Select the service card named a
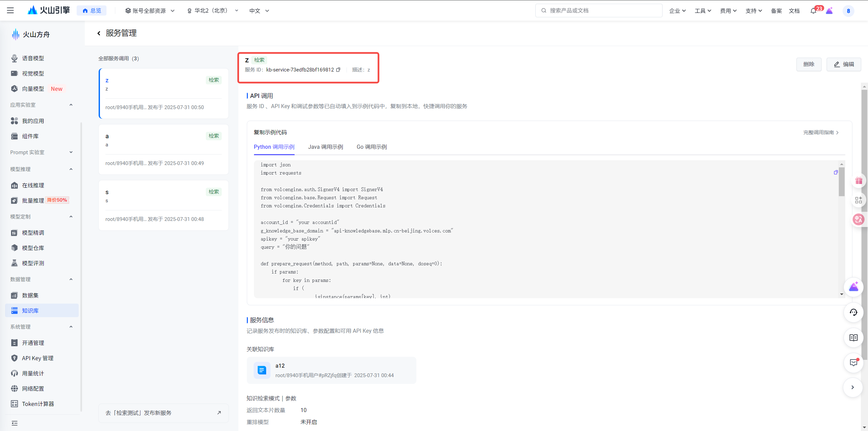The height and width of the screenshot is (431, 868). [163, 149]
